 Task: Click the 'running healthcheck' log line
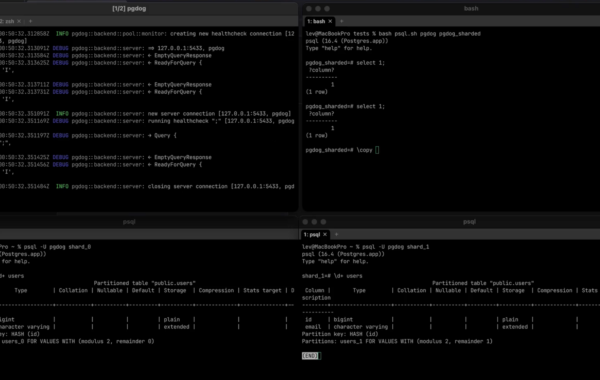pos(147,121)
